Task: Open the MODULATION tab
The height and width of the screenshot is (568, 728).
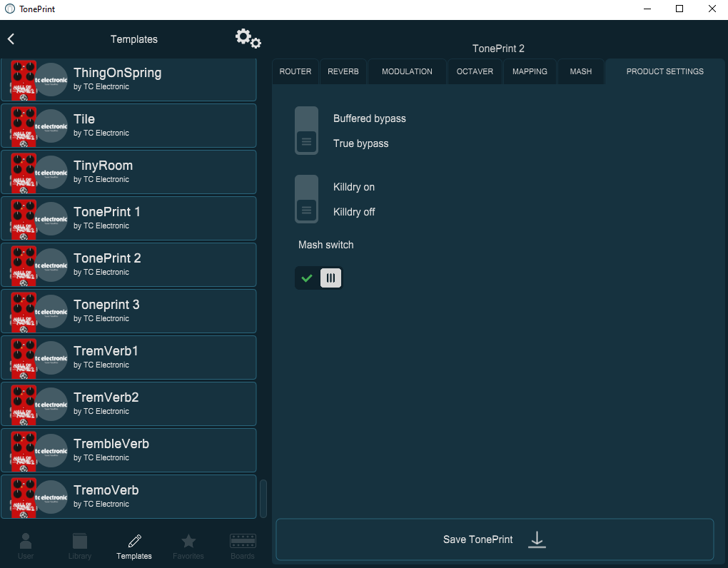Action: pyautogui.click(x=407, y=71)
